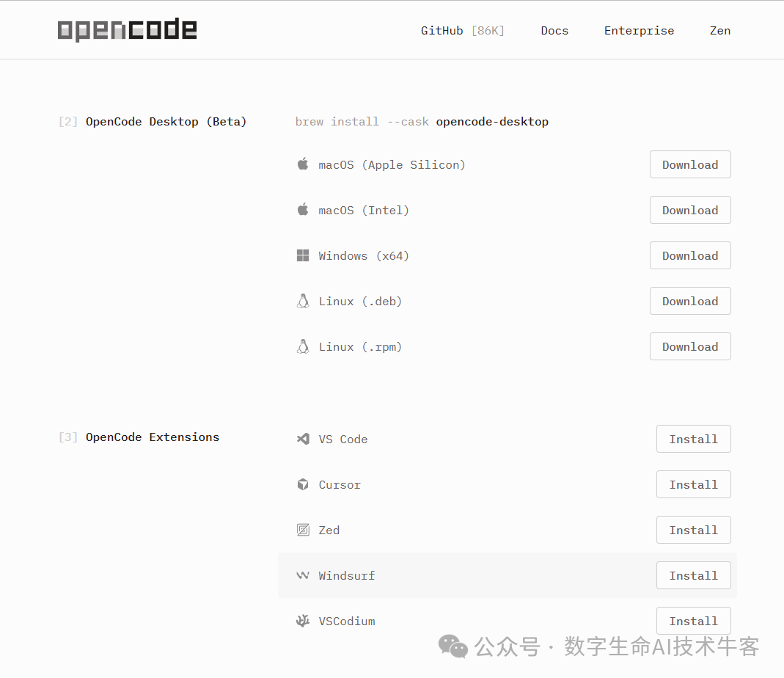Click the penguin icon beside Linux (.rpm)
Image resolution: width=784 pixels, height=678 pixels.
point(303,346)
